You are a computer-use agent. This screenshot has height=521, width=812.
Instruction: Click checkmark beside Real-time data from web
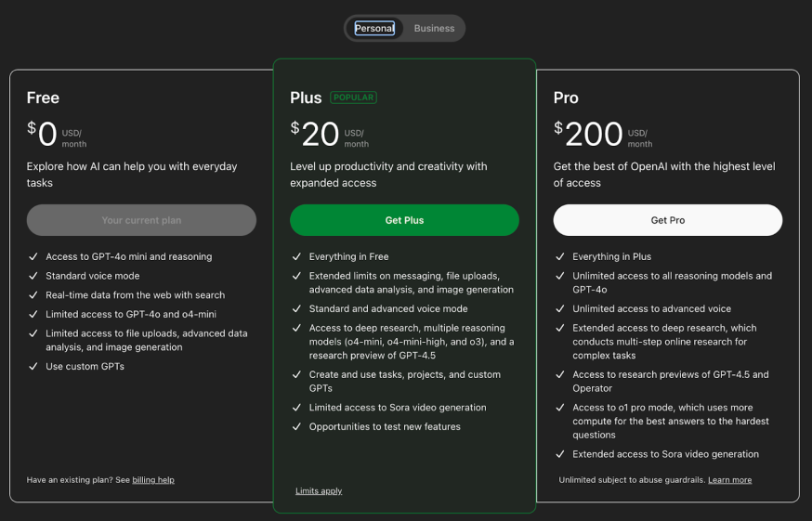coord(33,295)
